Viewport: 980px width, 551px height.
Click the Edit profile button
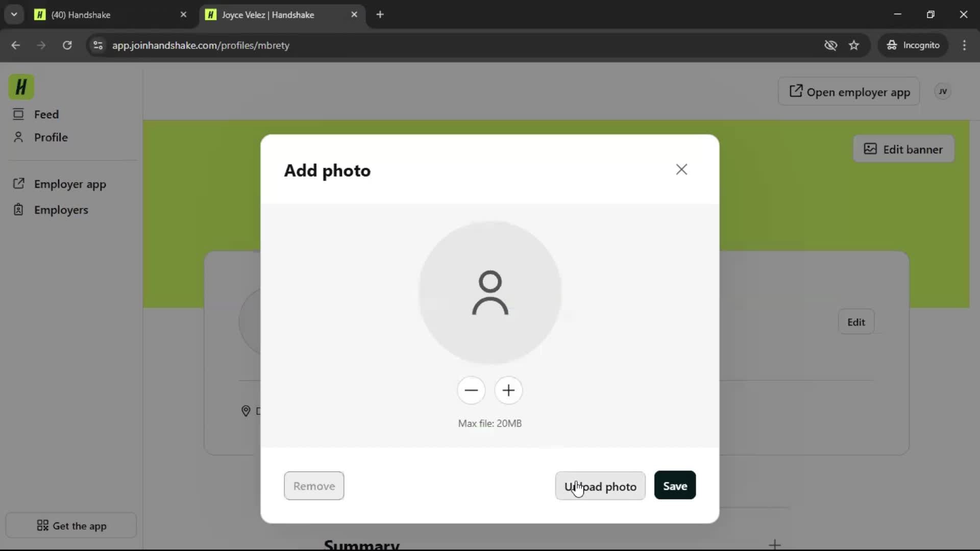[856, 322]
